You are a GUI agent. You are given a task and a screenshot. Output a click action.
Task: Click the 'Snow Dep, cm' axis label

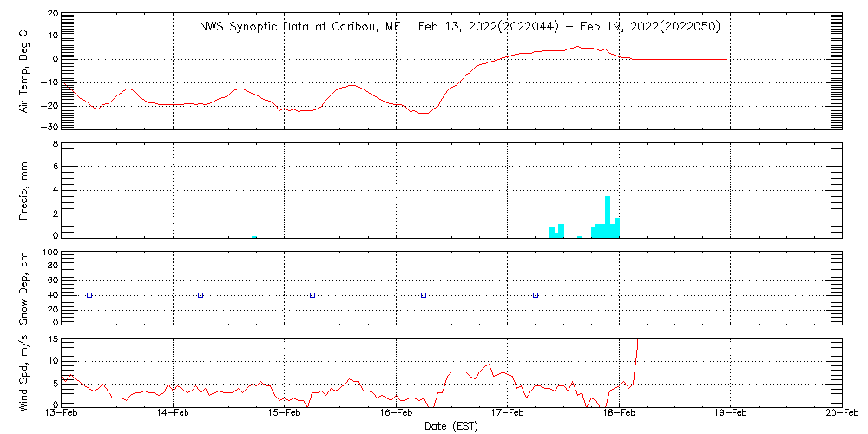(x=23, y=288)
